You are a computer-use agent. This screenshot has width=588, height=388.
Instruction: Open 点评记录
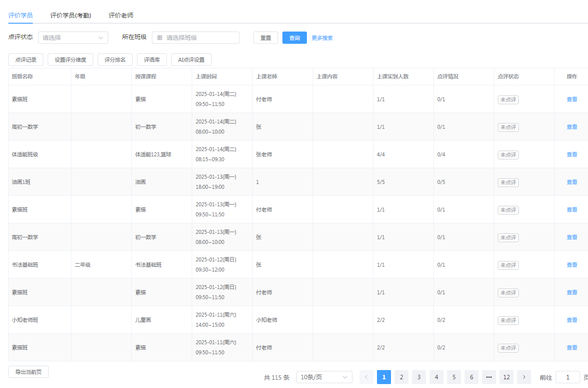[x=26, y=60]
